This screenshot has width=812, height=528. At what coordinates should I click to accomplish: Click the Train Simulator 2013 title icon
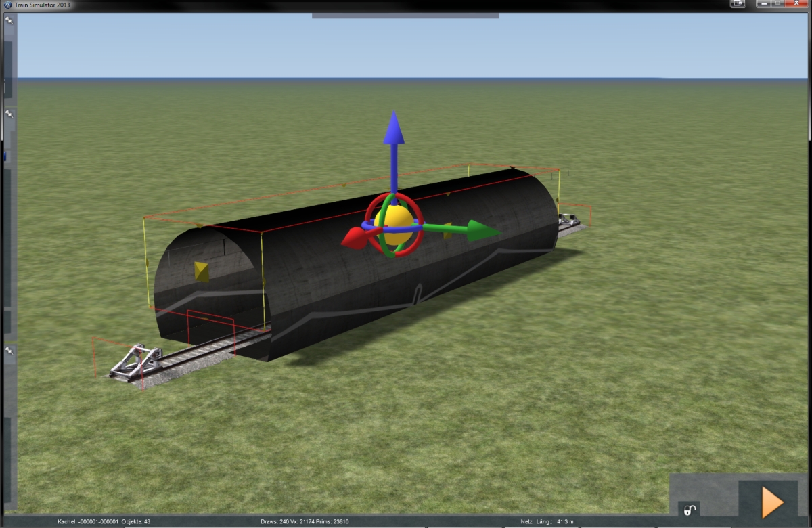(x=8, y=5)
